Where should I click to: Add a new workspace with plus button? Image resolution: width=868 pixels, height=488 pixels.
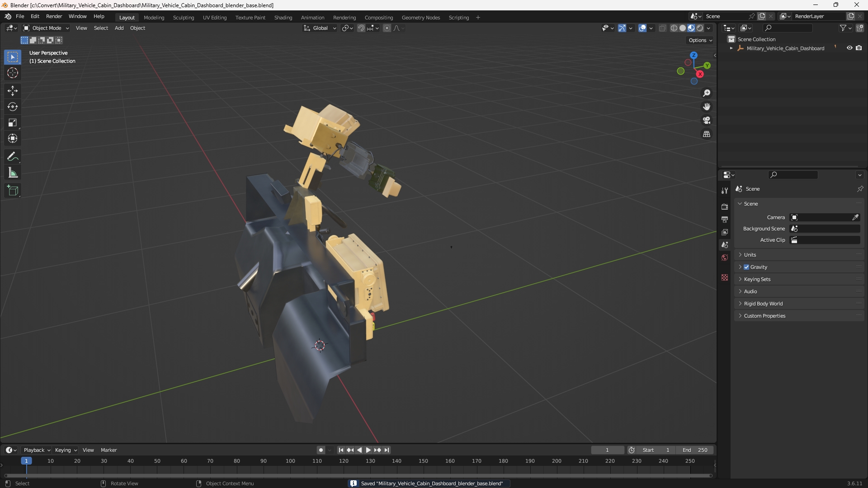(x=478, y=18)
